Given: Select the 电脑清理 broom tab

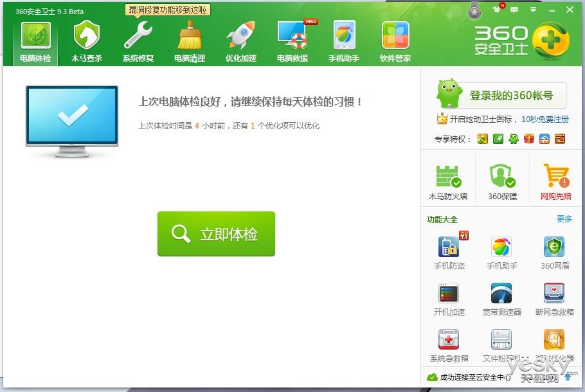Looking at the screenshot, I should pos(190,42).
